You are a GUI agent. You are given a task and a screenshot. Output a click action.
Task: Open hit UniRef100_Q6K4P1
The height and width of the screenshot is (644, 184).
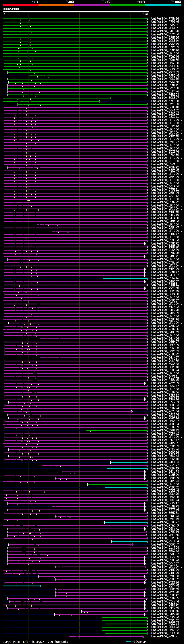pyautogui.click(x=165, y=28)
